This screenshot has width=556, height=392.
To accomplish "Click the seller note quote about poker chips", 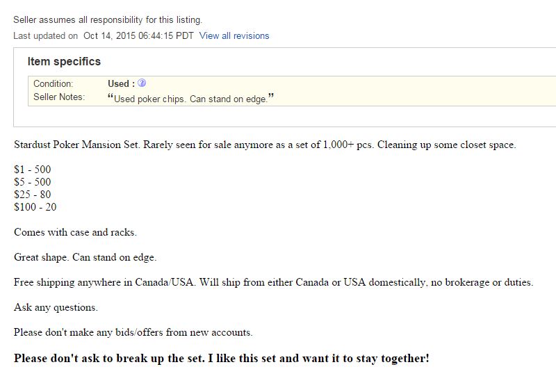I will click(x=190, y=98).
